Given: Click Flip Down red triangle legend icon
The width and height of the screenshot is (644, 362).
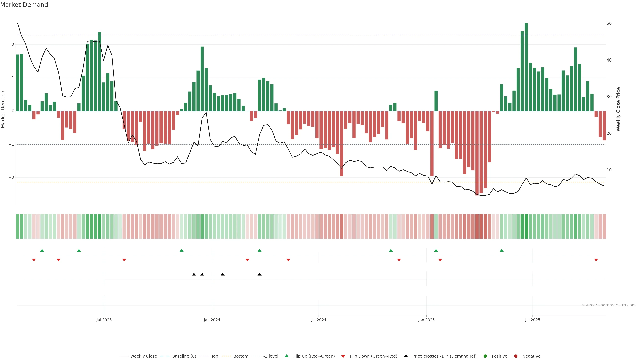Looking at the screenshot, I should (x=343, y=356).
